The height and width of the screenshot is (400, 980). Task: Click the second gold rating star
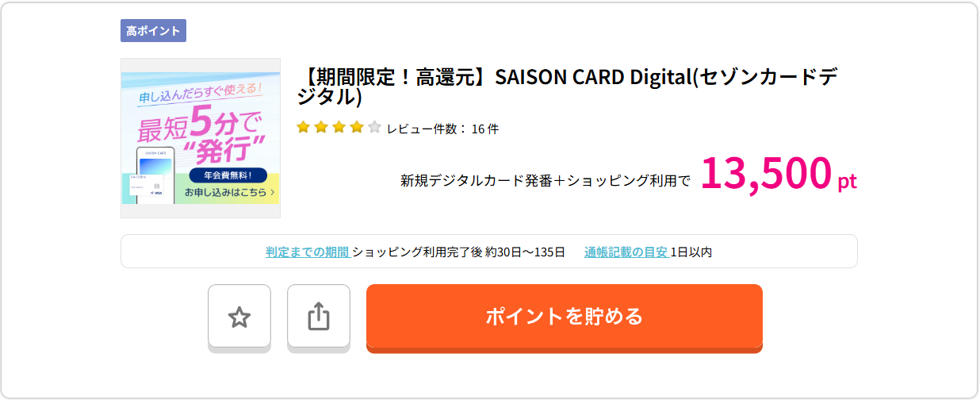point(321,128)
